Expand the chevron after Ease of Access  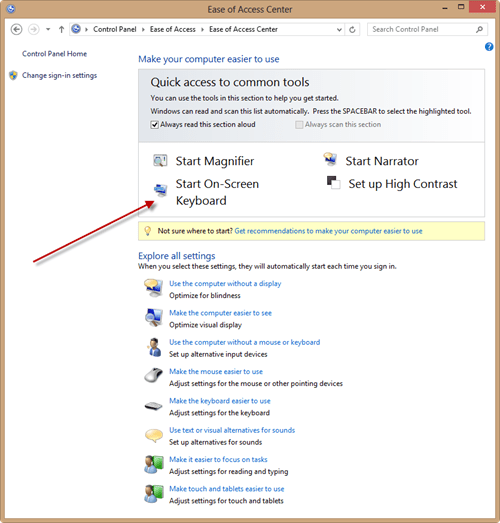coord(202,30)
